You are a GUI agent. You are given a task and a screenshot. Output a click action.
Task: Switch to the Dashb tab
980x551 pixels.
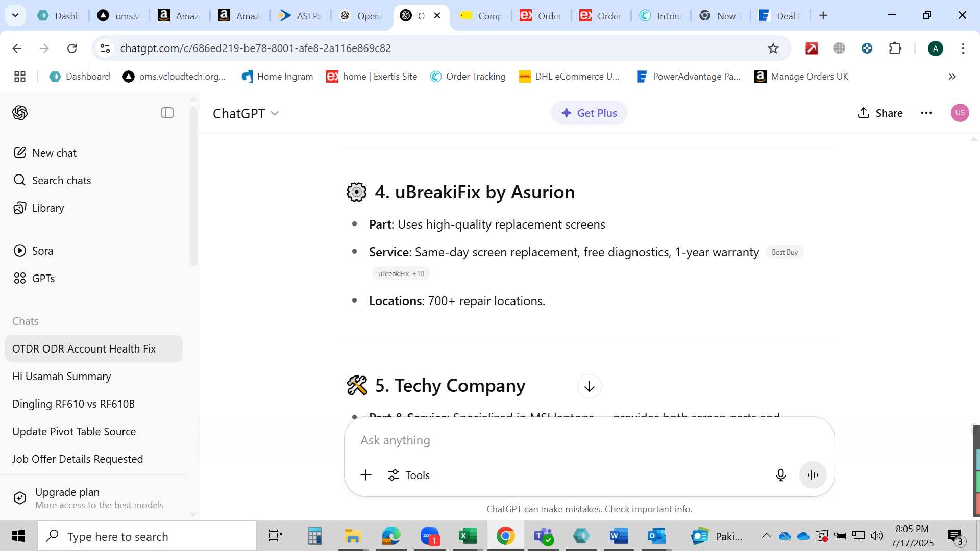(x=58, y=16)
